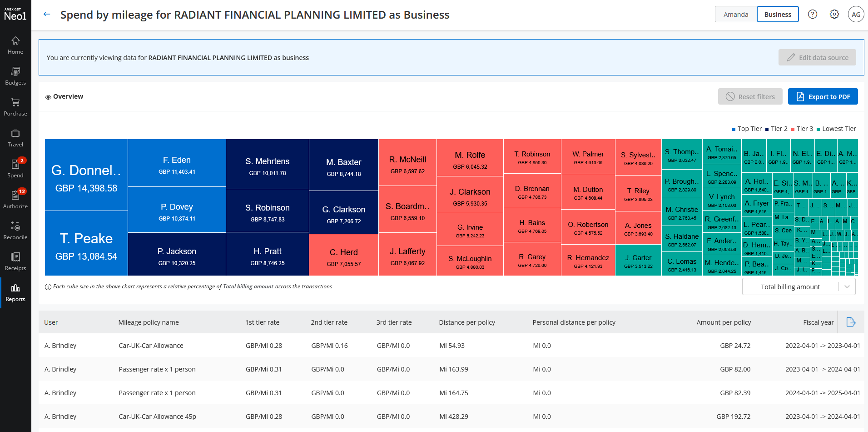Toggle Tier 2 legend entry

pyautogui.click(x=776, y=129)
